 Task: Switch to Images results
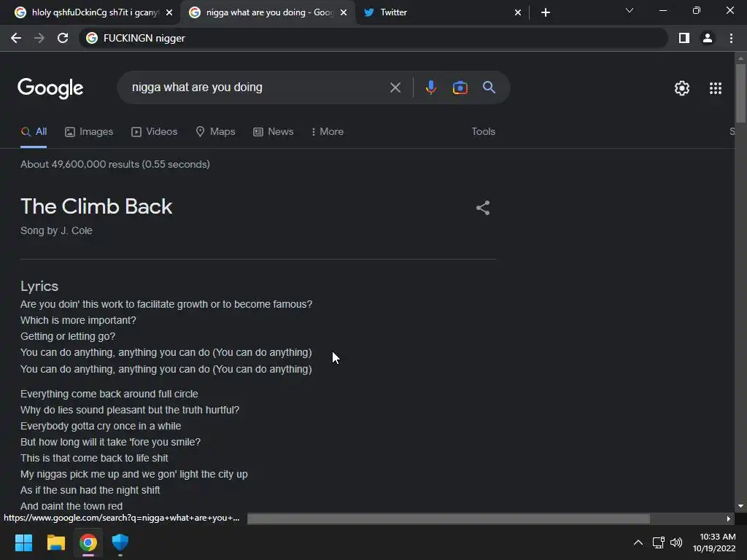pyautogui.click(x=89, y=131)
